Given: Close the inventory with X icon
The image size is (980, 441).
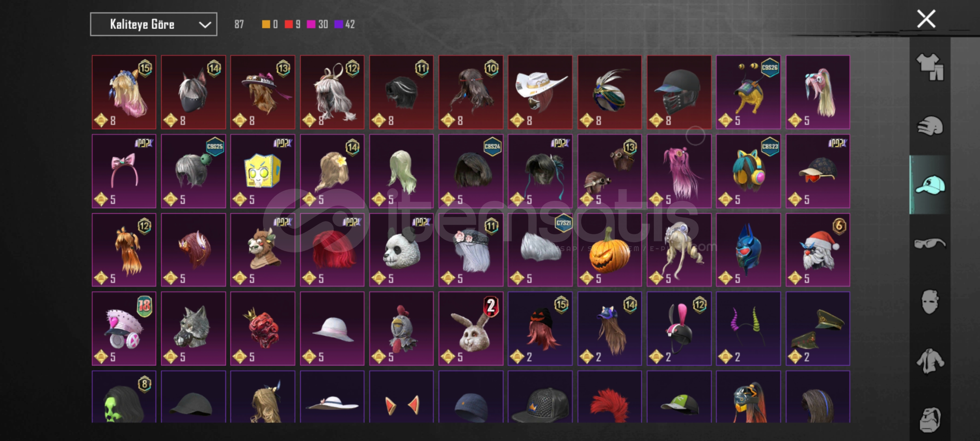Looking at the screenshot, I should tap(926, 19).
